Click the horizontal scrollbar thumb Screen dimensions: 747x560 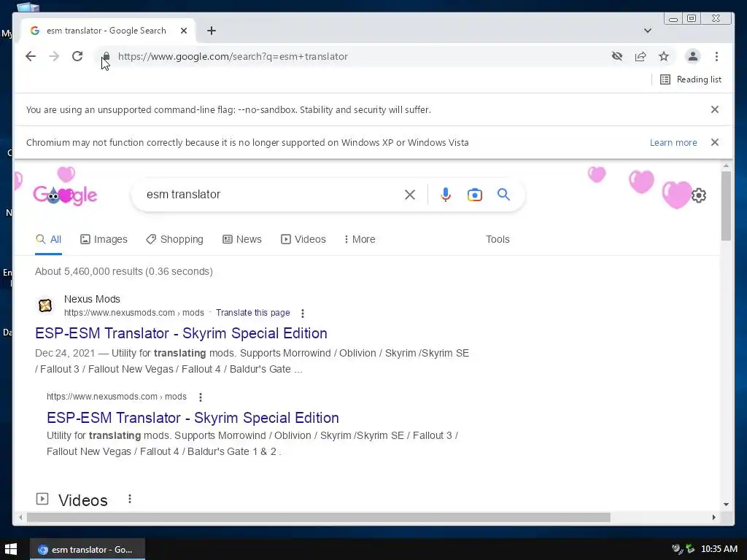point(318,517)
